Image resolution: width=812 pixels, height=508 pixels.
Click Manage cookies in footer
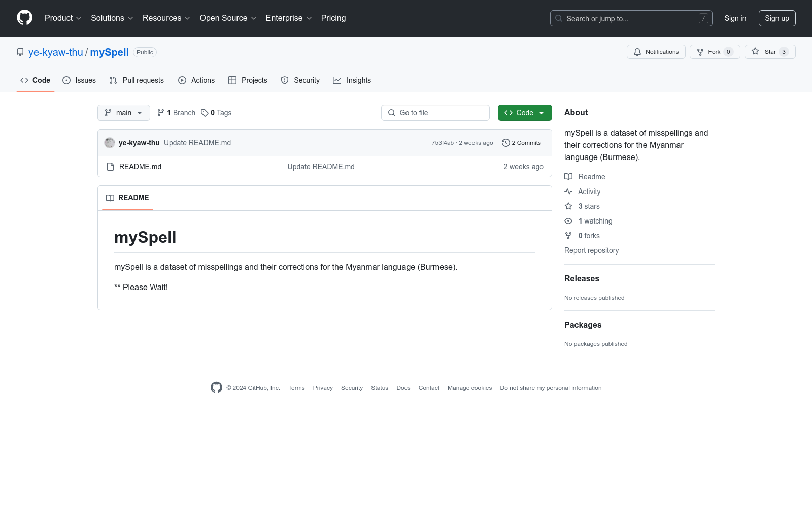tap(469, 388)
